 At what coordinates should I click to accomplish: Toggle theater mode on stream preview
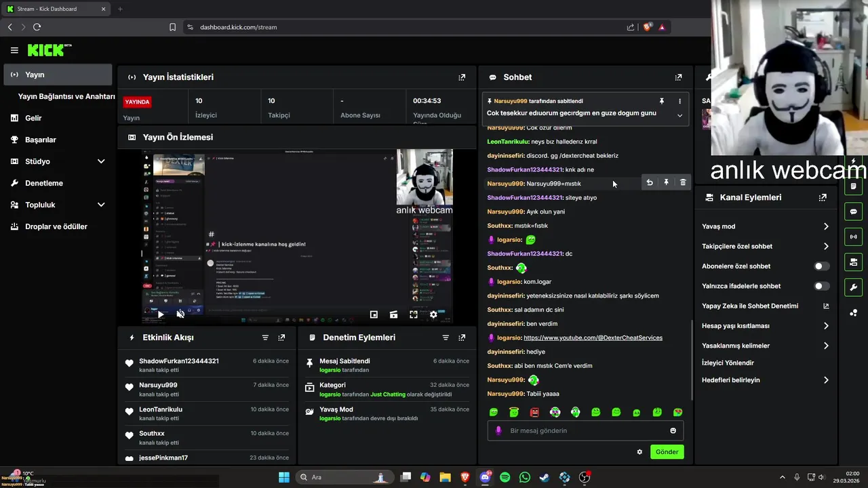pos(393,314)
